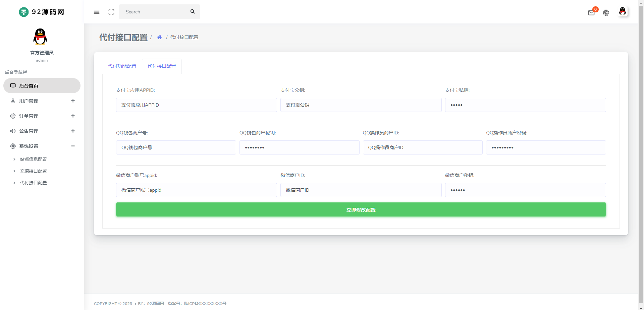Click the 92源码网 footer link
This screenshot has width=644, height=310.
(x=156, y=304)
